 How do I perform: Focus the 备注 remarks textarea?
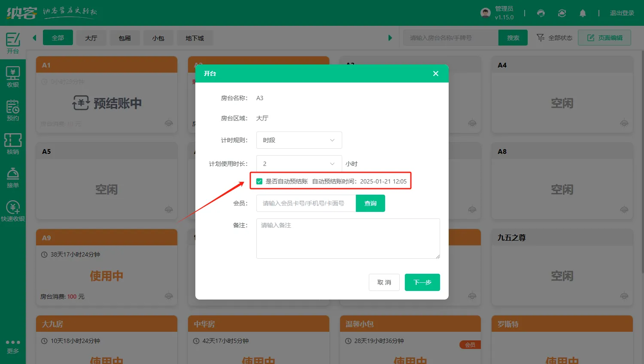pyautogui.click(x=348, y=239)
